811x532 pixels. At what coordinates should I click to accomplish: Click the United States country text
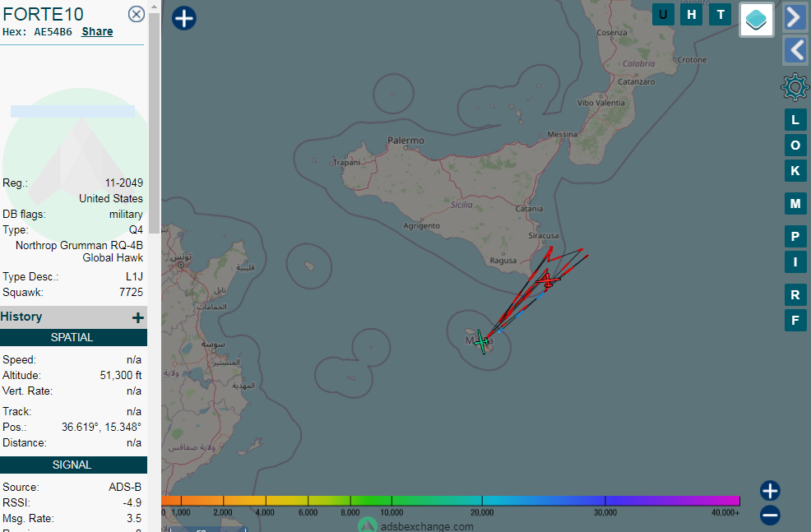[111, 198]
